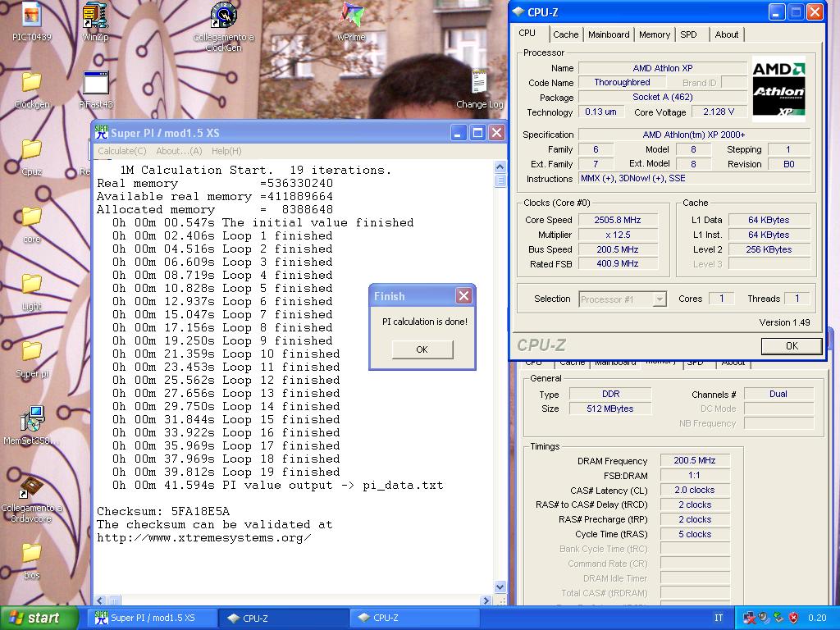The width and height of the screenshot is (840, 630).
Task: Click the http://www.xtremesystems.org/ text line
Action: click(x=203, y=537)
